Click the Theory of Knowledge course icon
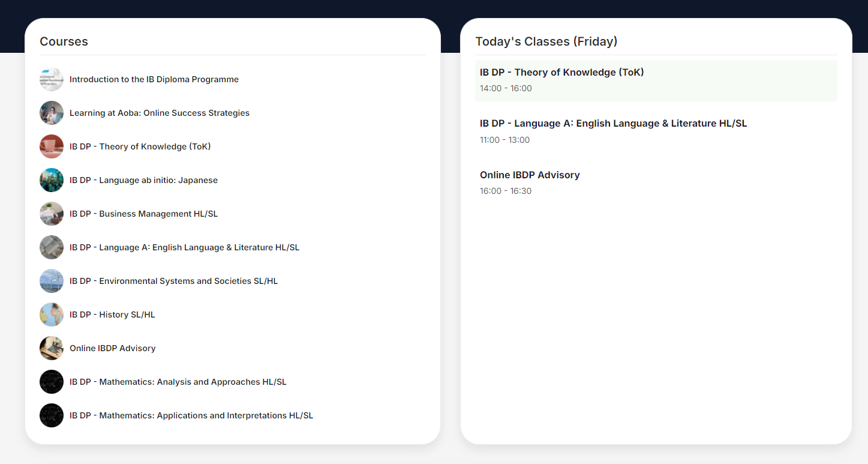 click(x=52, y=146)
